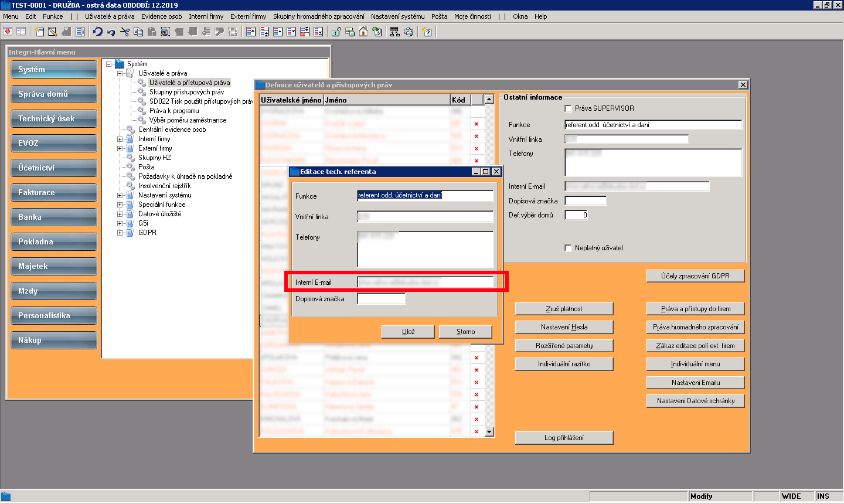Click the house home toolbar icon

tap(363, 32)
